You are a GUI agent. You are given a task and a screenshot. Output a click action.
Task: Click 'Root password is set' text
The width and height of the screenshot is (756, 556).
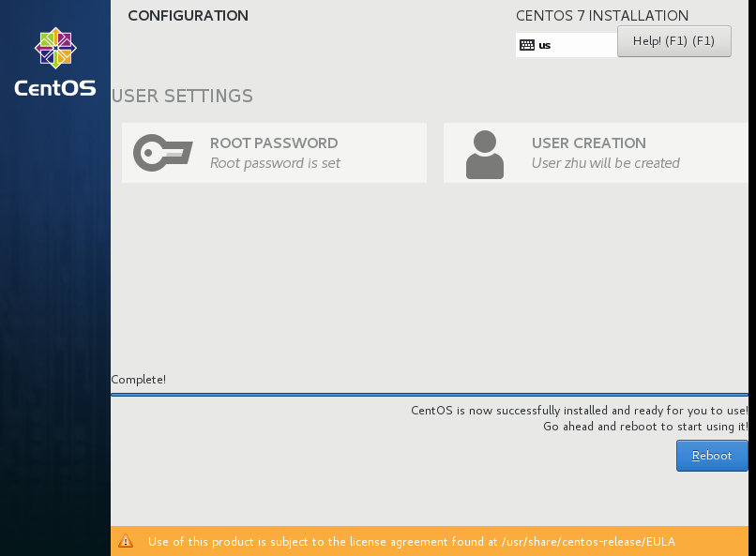275,163
